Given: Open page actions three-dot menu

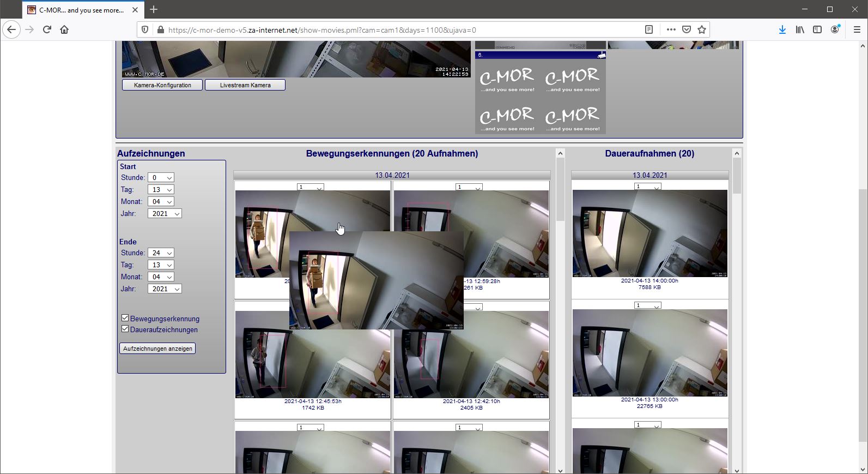Looking at the screenshot, I should [671, 30].
